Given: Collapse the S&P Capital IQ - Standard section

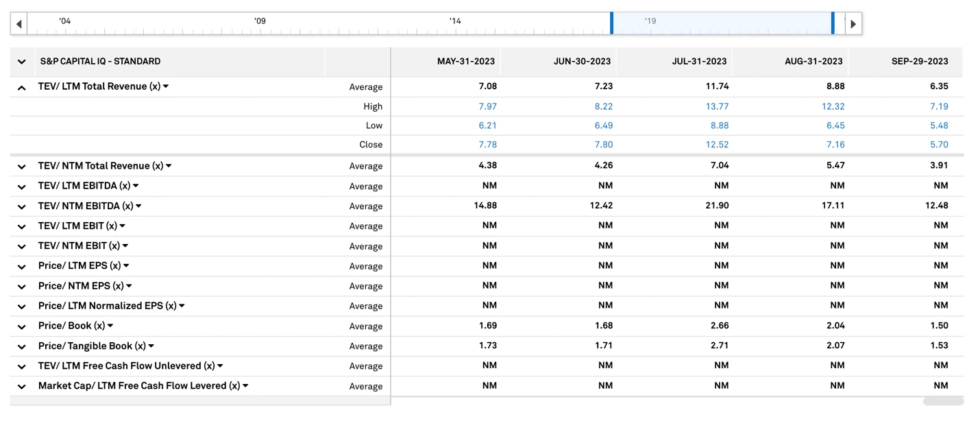Looking at the screenshot, I should tap(21, 62).
